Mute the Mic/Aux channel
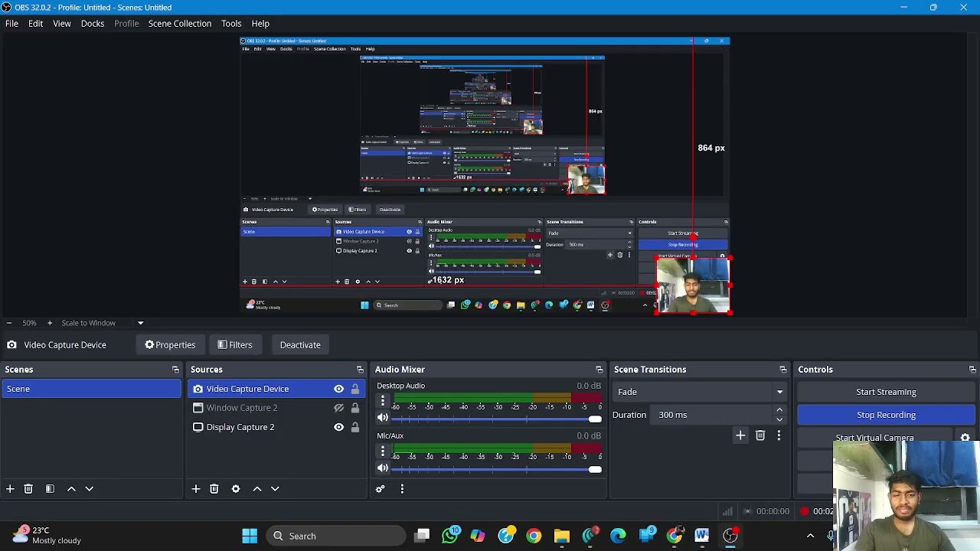The height and width of the screenshot is (551, 980). [x=383, y=468]
